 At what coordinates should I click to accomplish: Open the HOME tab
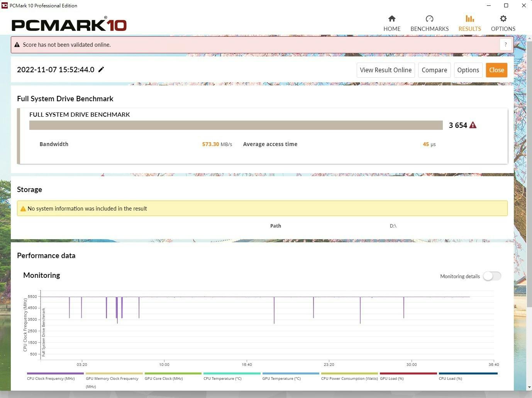[x=392, y=24]
